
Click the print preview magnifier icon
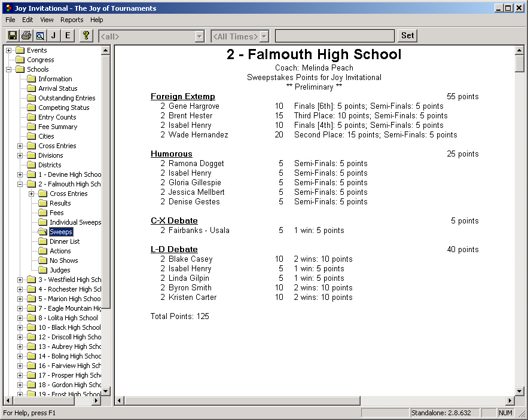point(39,35)
